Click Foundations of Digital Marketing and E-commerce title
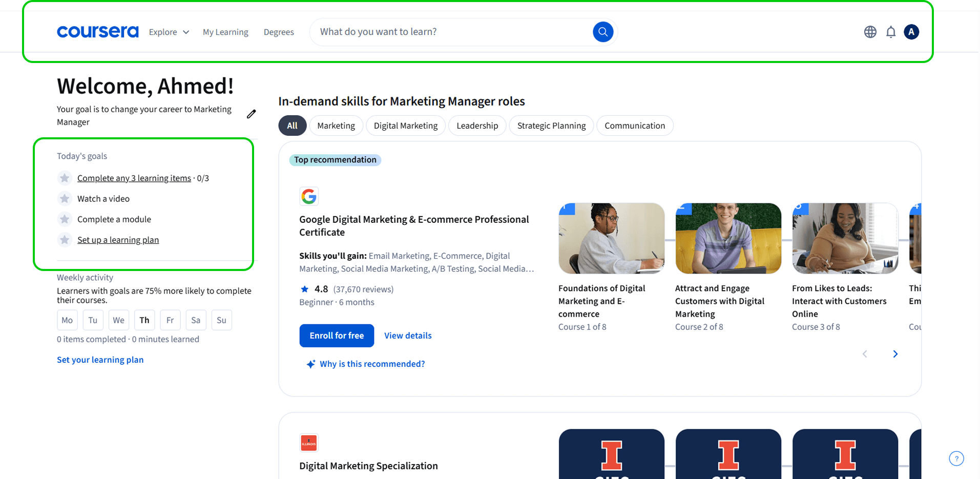Viewport: 980px width, 479px height. click(x=602, y=301)
